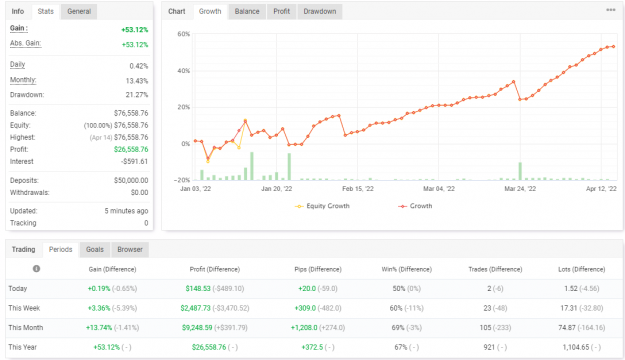The width and height of the screenshot is (625, 360).
Task: Click the last growth data point on chart
Action: tap(614, 47)
